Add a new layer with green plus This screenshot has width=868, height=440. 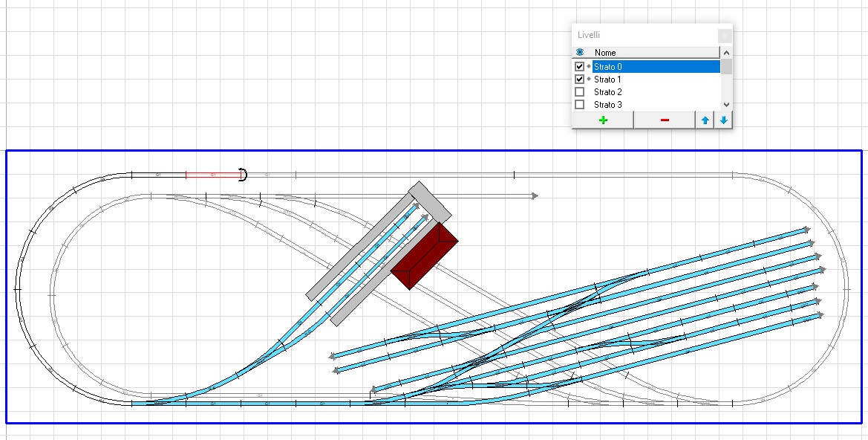[602, 120]
